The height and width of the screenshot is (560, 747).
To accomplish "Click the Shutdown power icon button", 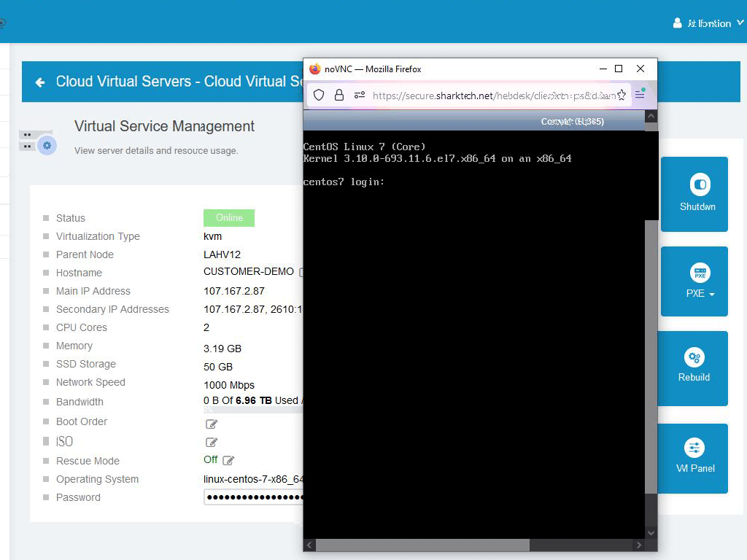I will pos(700,184).
